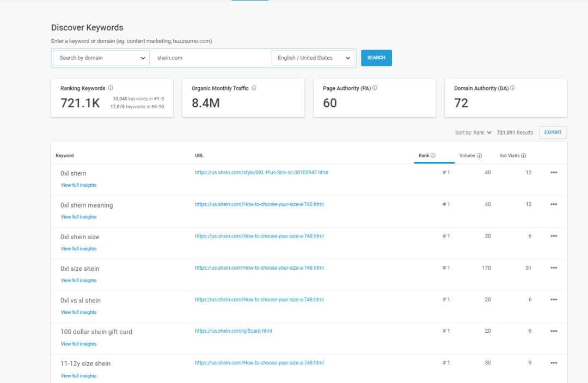Sort the table by Volume column
588x383 pixels.
pyautogui.click(x=467, y=156)
